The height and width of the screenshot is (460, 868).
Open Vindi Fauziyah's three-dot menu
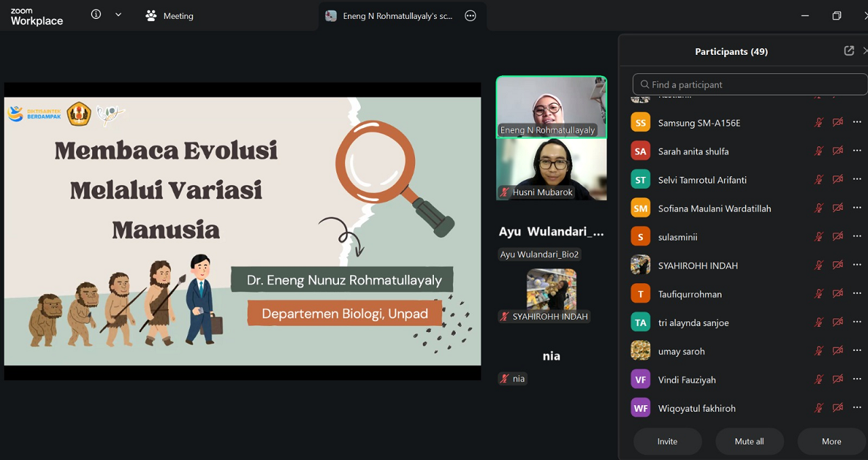point(857,379)
